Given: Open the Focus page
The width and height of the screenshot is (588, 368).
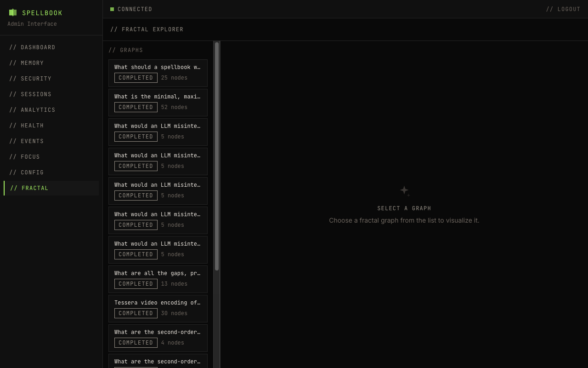Looking at the screenshot, I should (x=25, y=157).
